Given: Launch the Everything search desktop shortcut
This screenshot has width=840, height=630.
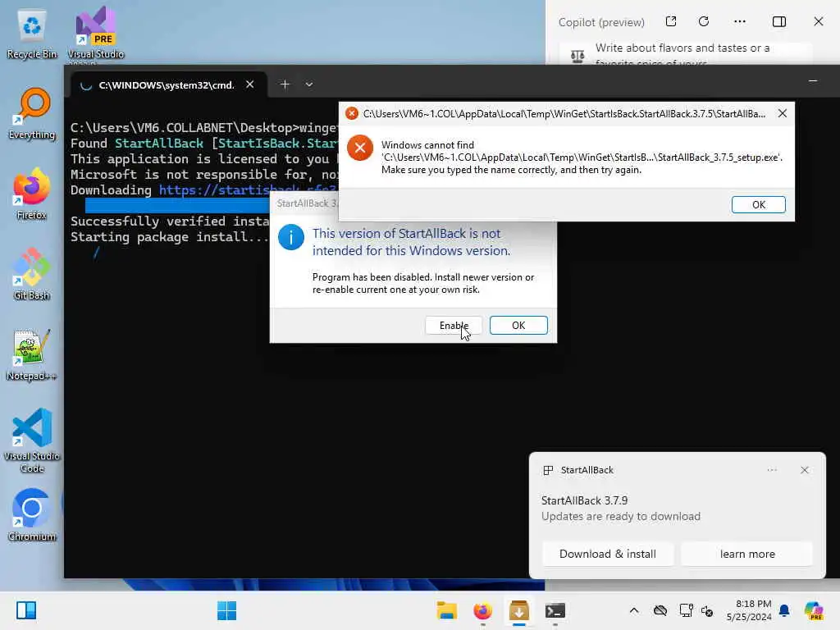Looking at the screenshot, I should point(32,114).
